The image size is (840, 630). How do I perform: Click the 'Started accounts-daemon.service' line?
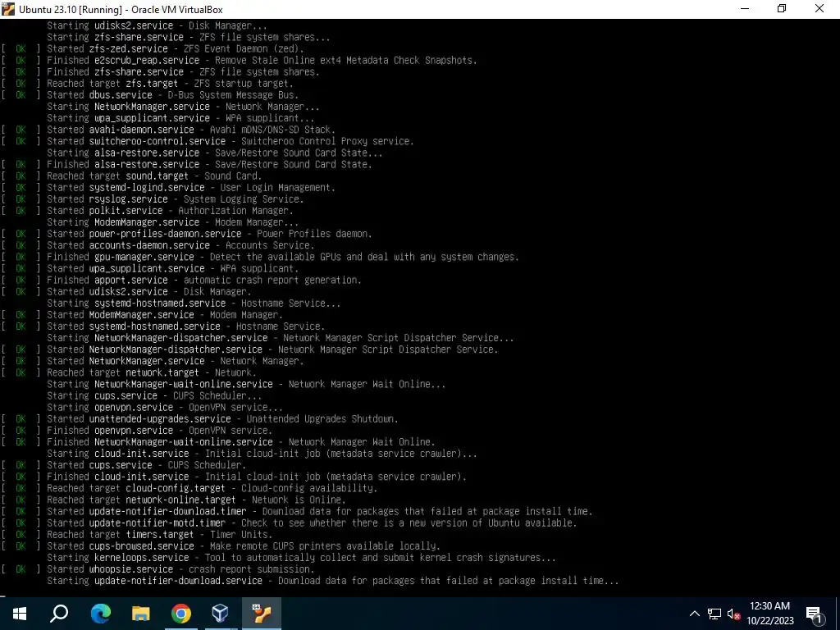click(x=157, y=245)
